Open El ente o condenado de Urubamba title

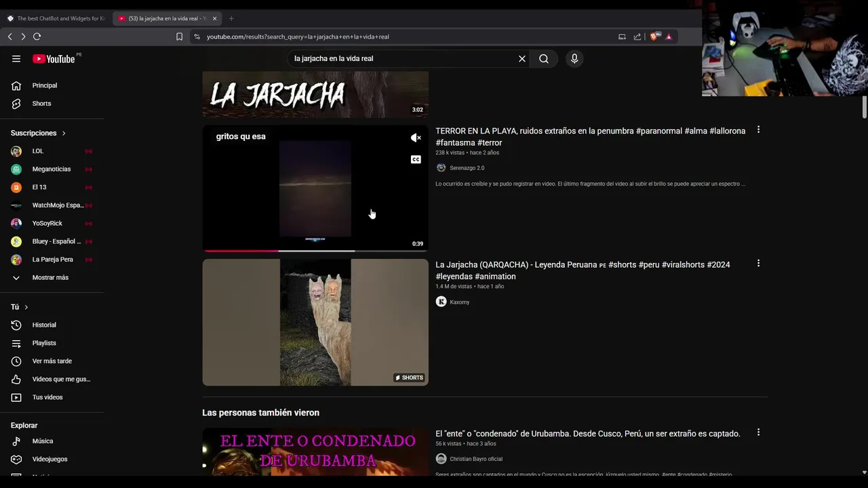click(588, 434)
